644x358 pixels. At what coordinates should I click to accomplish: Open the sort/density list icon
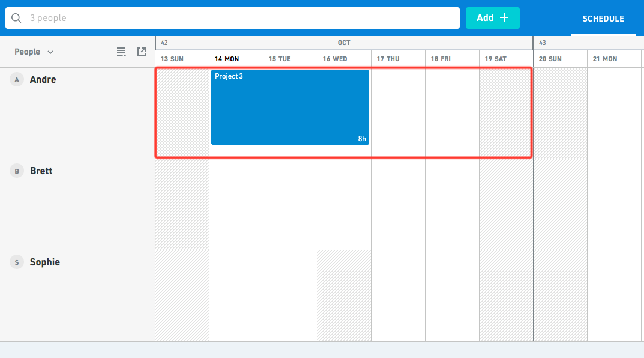(x=121, y=52)
